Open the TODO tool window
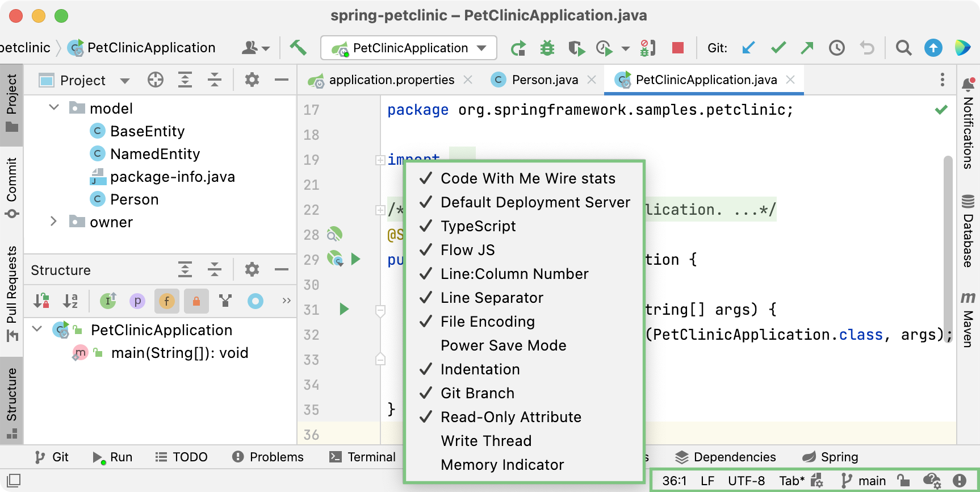 coord(181,457)
